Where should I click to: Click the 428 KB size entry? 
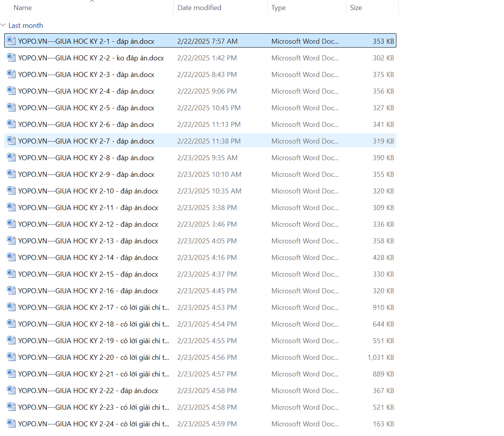[383, 258]
